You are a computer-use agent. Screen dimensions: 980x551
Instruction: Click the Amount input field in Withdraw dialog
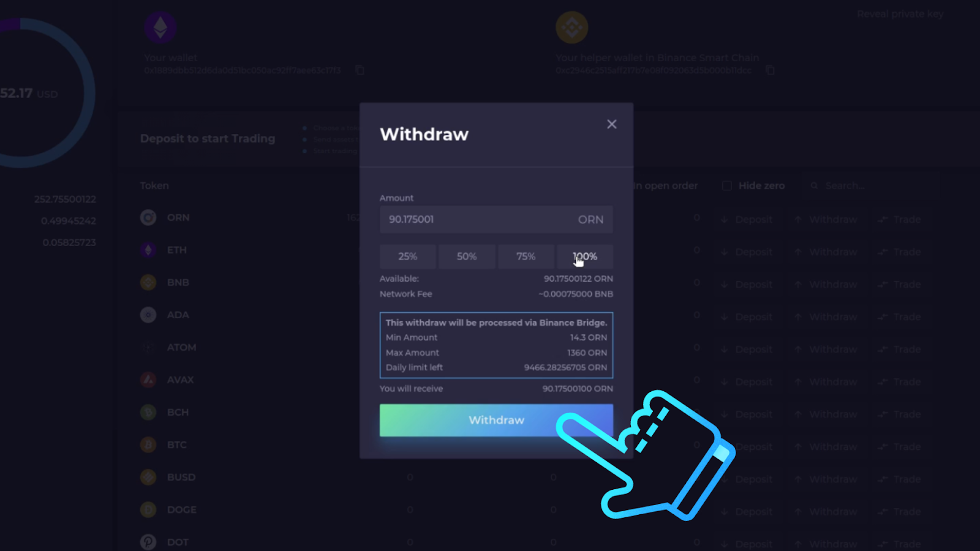[496, 219]
